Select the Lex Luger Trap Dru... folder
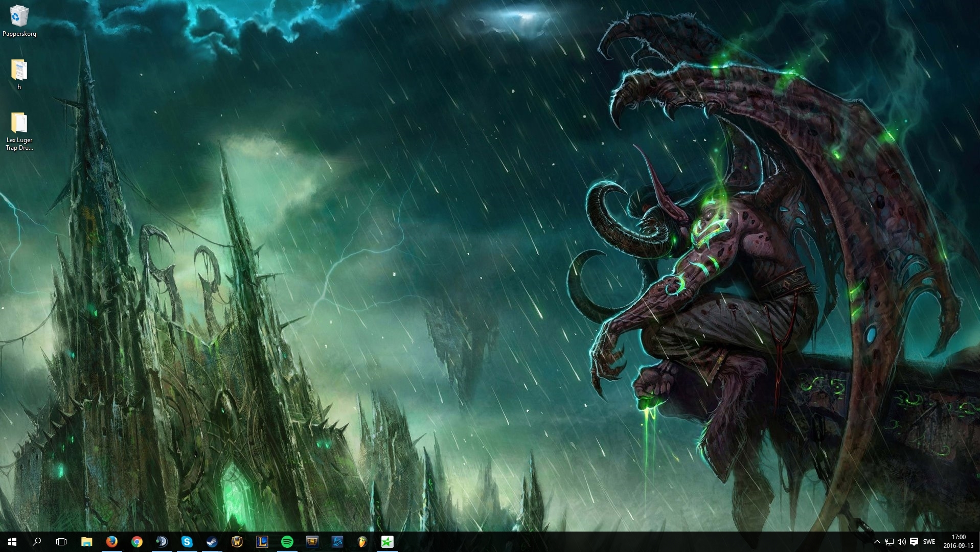This screenshot has height=552, width=980. (19, 131)
